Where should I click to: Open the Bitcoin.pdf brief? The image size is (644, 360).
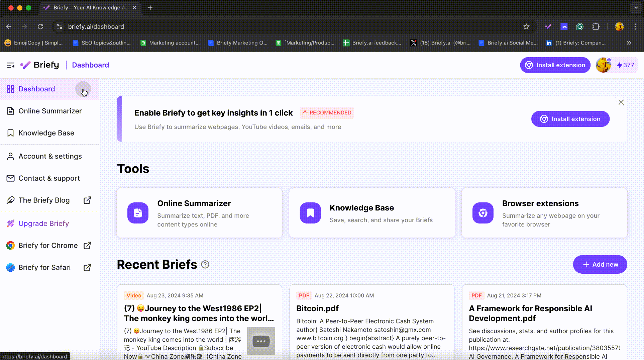point(372,323)
